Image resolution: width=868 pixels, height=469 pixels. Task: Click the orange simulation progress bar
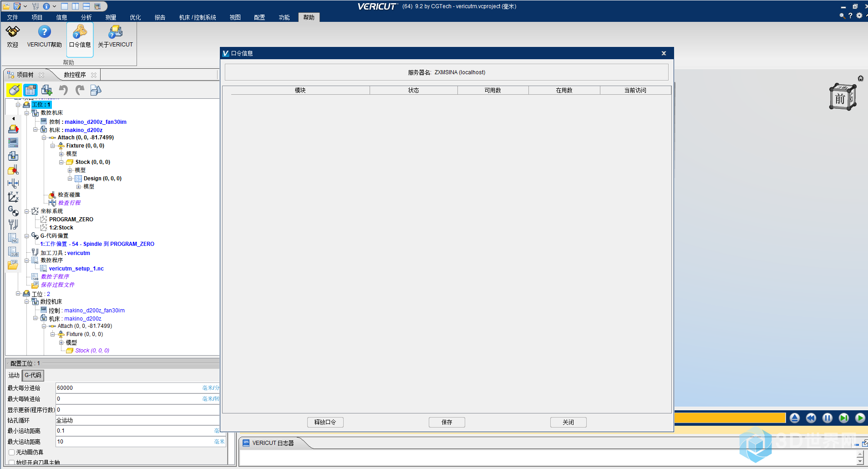pyautogui.click(x=730, y=418)
